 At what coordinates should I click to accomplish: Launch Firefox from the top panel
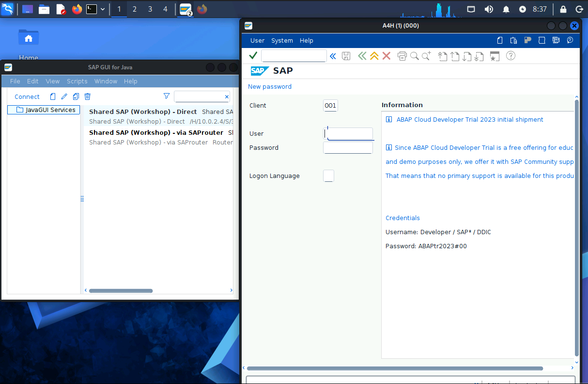[77, 9]
